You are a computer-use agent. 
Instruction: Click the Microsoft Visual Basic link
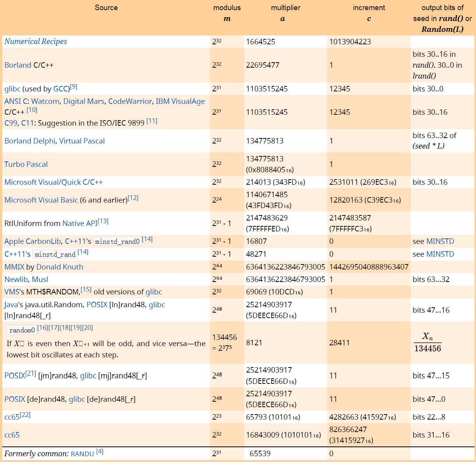point(41,200)
